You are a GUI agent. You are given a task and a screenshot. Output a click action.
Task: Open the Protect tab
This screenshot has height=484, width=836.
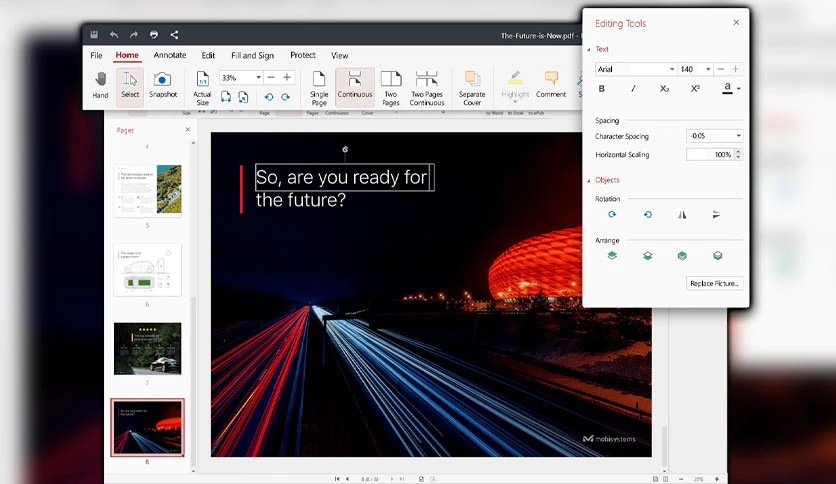pos(303,55)
